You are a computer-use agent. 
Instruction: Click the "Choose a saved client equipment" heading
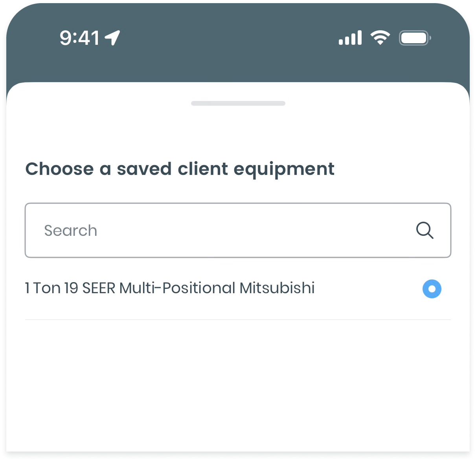(180, 169)
